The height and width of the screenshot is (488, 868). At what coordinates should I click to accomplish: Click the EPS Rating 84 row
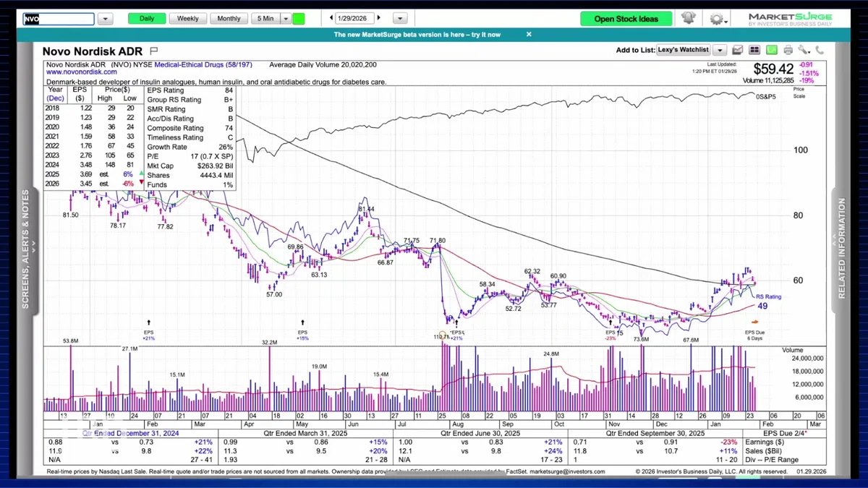(190, 91)
